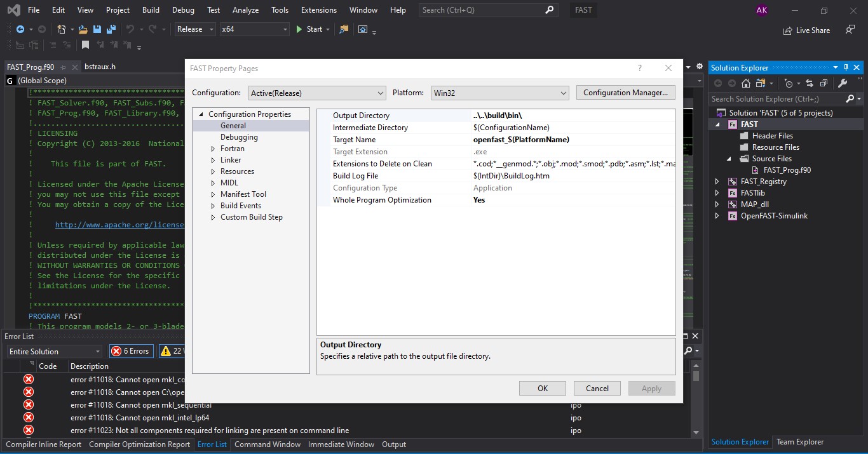Open Live Share from the title bar
Viewport: 868px width, 454px height.
[x=806, y=30]
